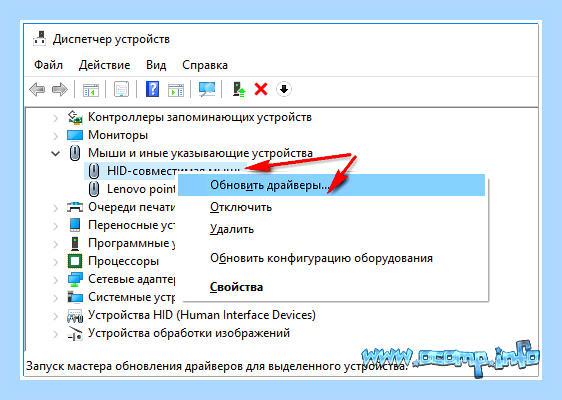This screenshot has width=562, height=400.
Task: Click the update driver toolbar icon
Action: 239,89
